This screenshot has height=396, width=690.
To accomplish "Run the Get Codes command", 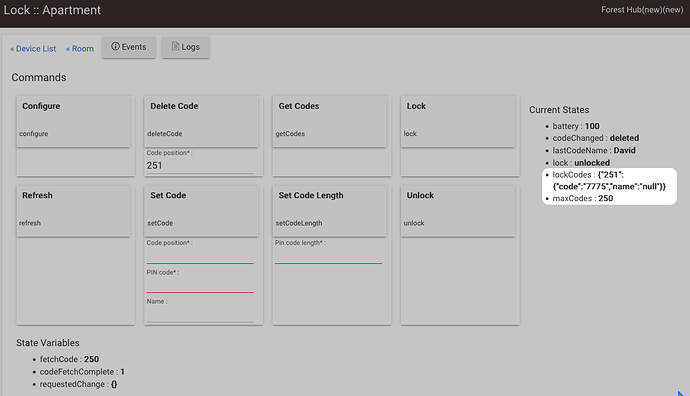I will point(330,121).
